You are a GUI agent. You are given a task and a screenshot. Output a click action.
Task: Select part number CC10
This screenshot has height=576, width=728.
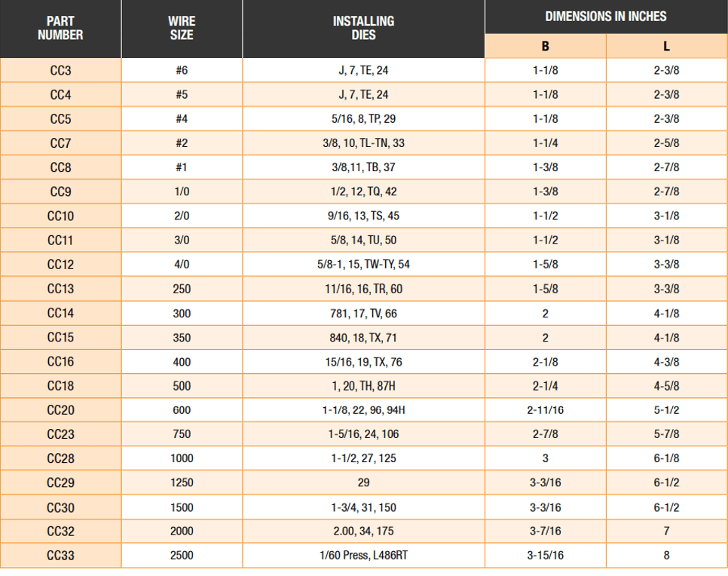60,216
